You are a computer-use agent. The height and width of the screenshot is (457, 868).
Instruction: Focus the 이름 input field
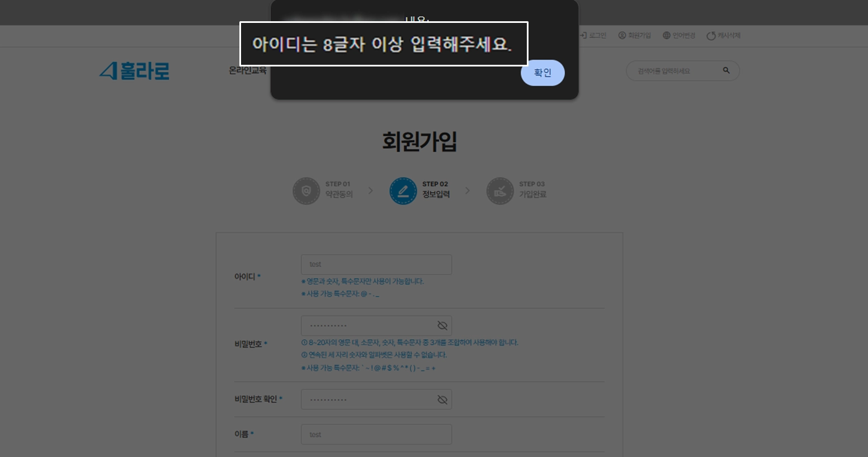click(376, 434)
